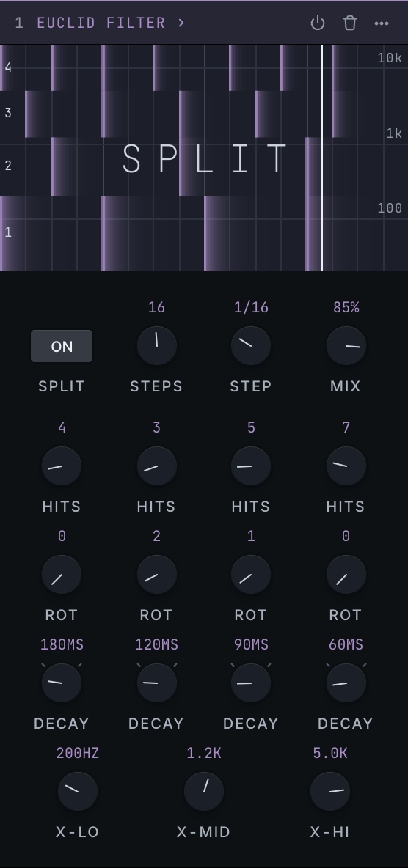
Task: Click the MIX label text
Action: click(x=346, y=386)
